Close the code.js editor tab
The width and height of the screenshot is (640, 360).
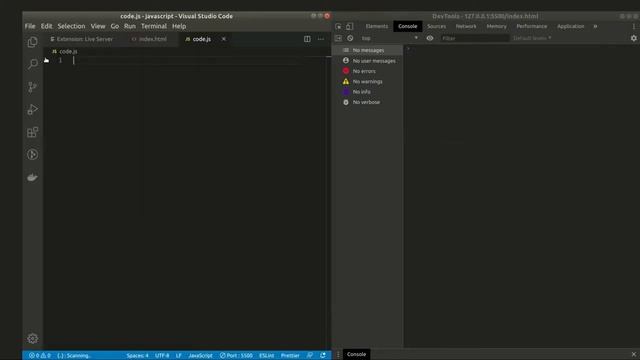(x=224, y=39)
